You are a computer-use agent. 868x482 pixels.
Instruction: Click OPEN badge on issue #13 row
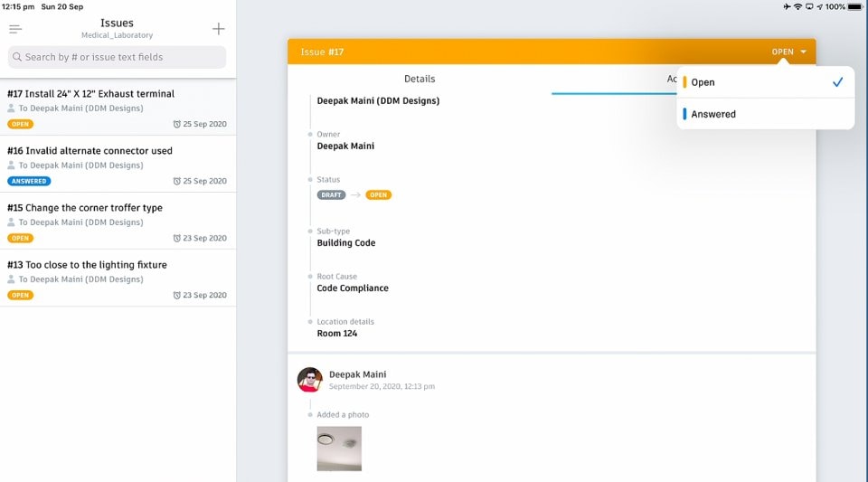(21, 295)
